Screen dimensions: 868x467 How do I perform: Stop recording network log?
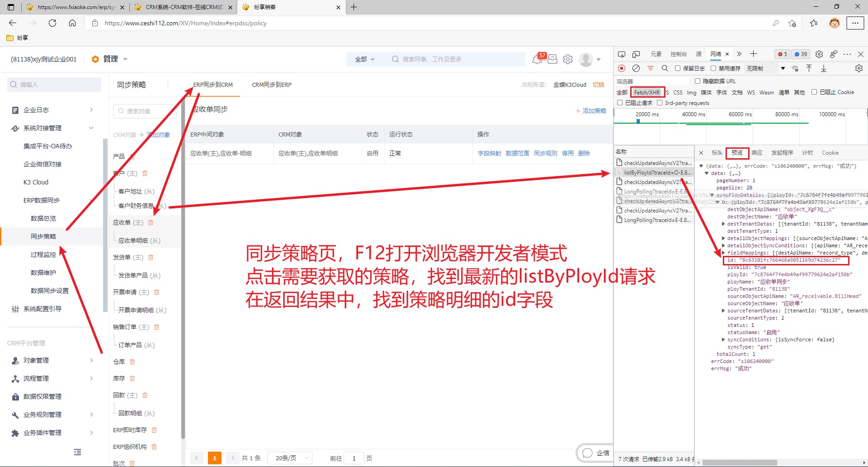pyautogui.click(x=622, y=68)
